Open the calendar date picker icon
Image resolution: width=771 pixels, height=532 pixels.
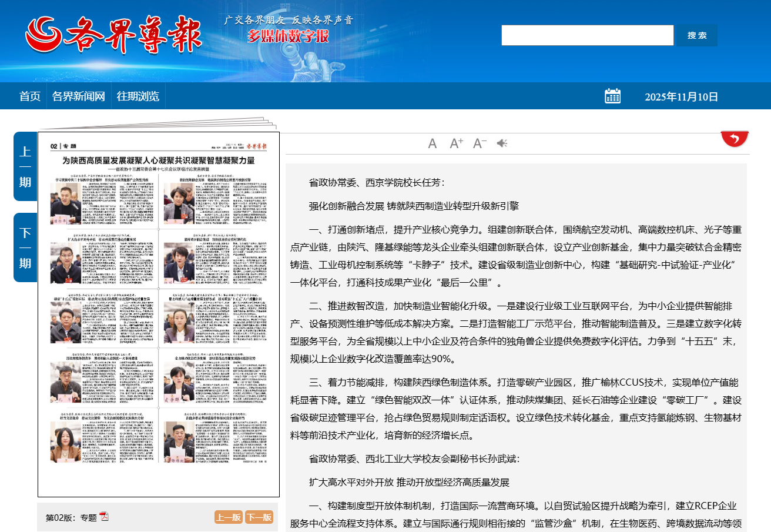pyautogui.click(x=612, y=96)
